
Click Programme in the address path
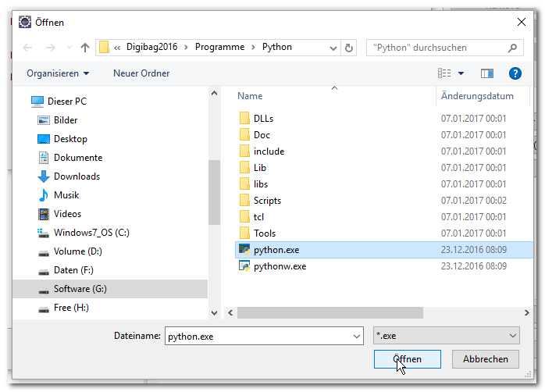[219, 47]
